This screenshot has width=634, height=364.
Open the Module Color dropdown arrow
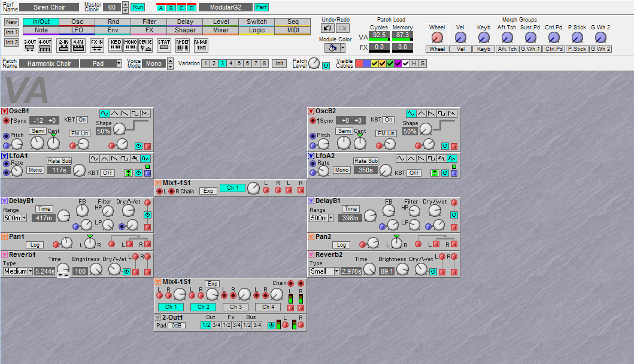[342, 48]
